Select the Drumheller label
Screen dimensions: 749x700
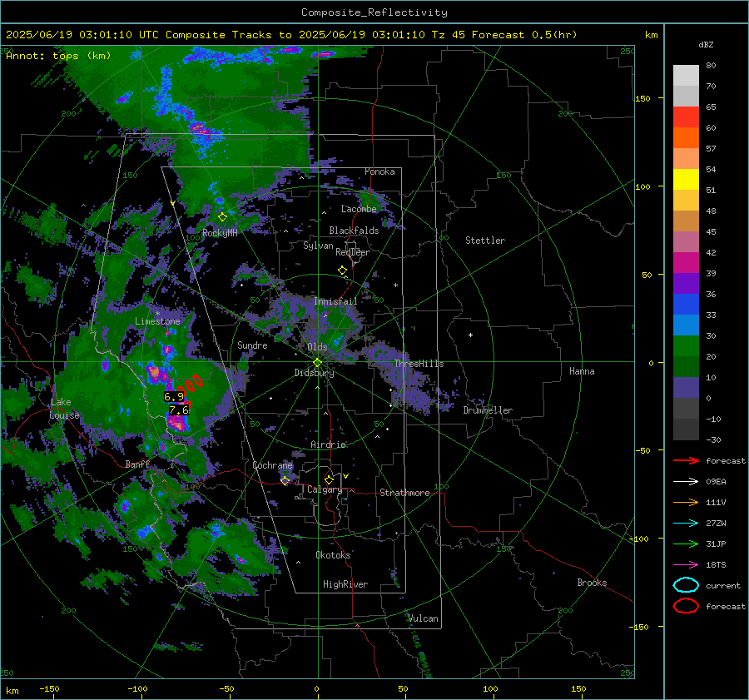click(488, 410)
